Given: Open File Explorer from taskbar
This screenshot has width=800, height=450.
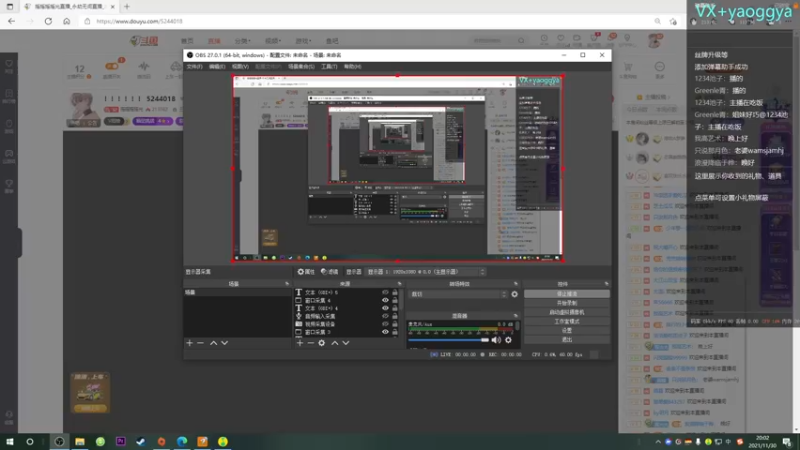Looking at the screenshot, I should click(x=80, y=442).
